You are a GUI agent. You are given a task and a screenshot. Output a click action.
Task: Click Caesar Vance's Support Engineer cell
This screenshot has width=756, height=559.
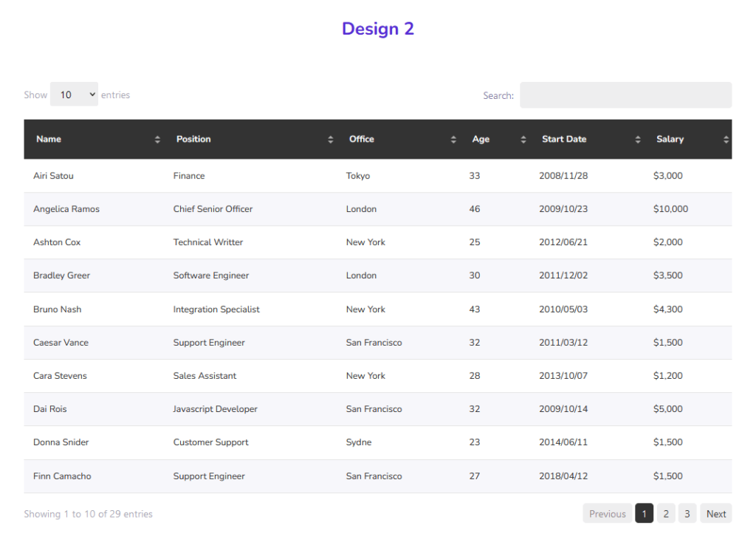[209, 343]
